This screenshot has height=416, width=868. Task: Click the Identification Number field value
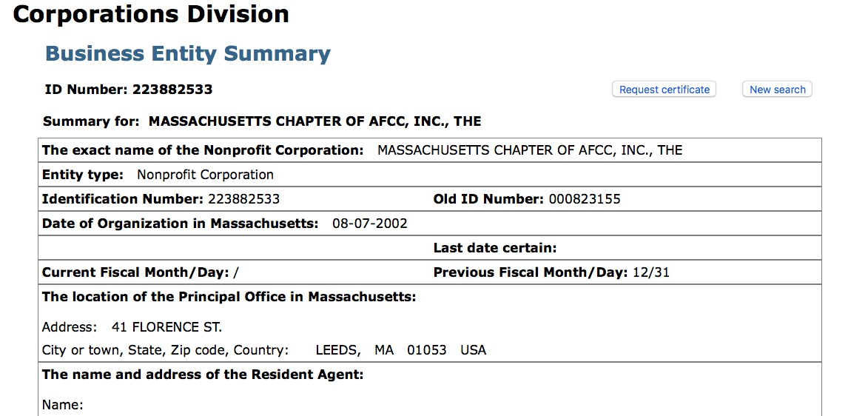(243, 199)
